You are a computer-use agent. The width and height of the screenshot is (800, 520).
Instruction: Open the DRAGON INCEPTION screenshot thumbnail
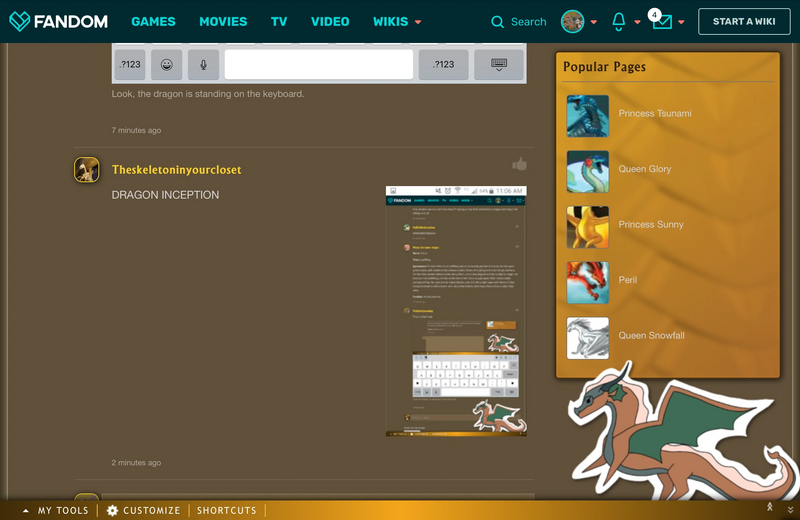pos(456,311)
